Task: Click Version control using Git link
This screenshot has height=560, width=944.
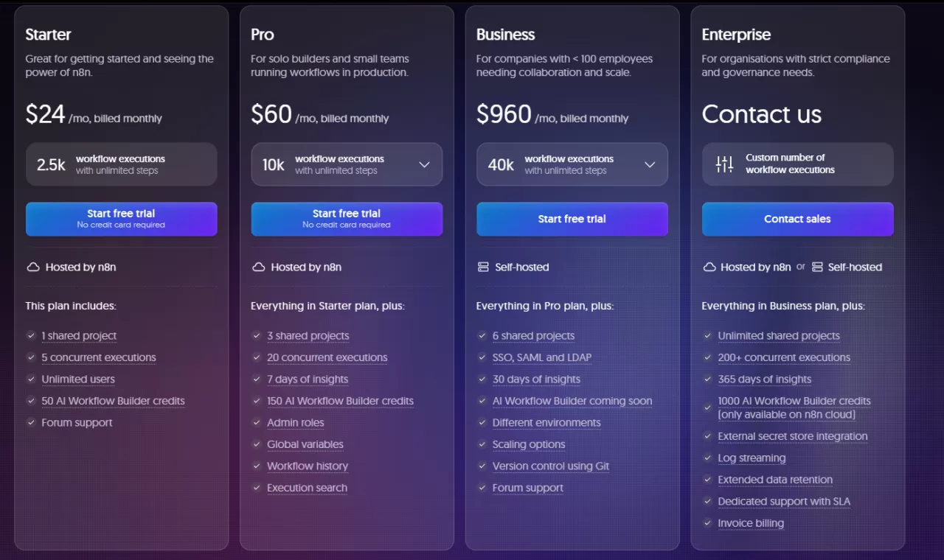Action: click(550, 466)
